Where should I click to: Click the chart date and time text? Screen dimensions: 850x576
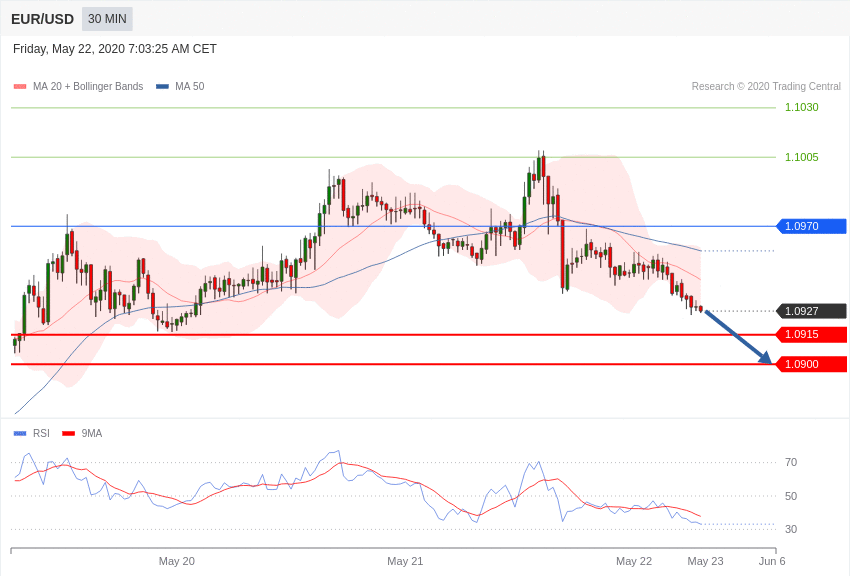pos(114,49)
